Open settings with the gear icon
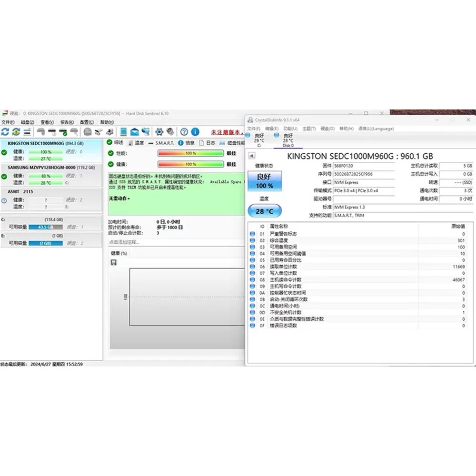This screenshot has width=476, height=476. (x=159, y=132)
